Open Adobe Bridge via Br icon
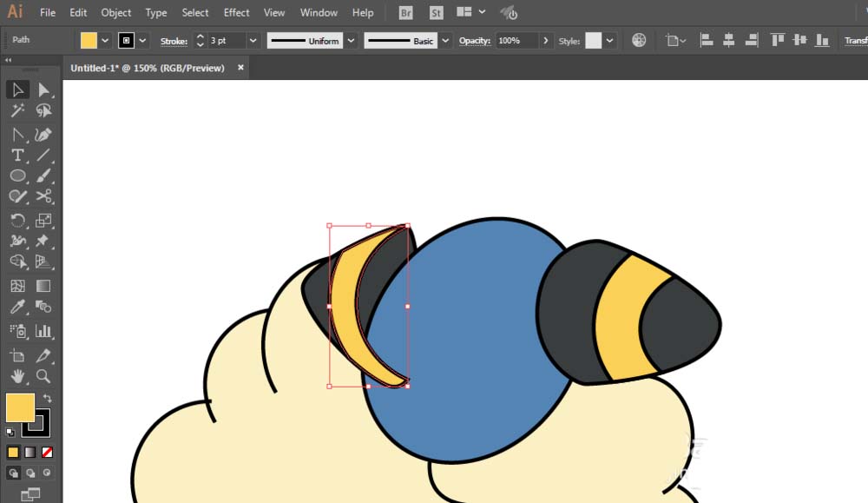Image resolution: width=868 pixels, height=503 pixels. coord(405,13)
